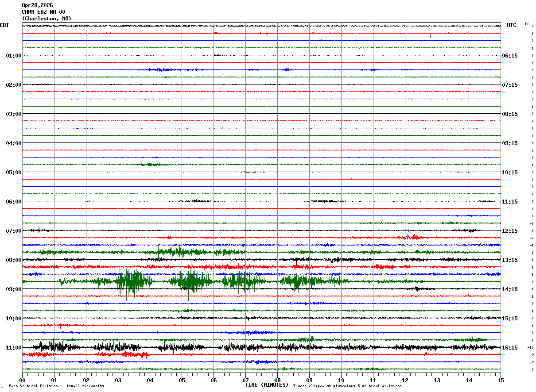
Task: Select the 05:00 CDT time label
Action: pyautogui.click(x=14, y=173)
